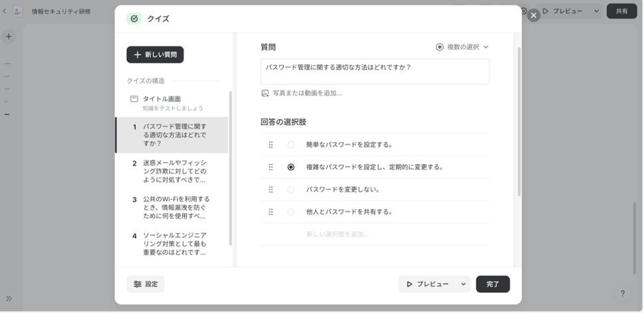Click answer text パスワードを変更しない。
This screenshot has width=644, height=313.
[343, 189]
